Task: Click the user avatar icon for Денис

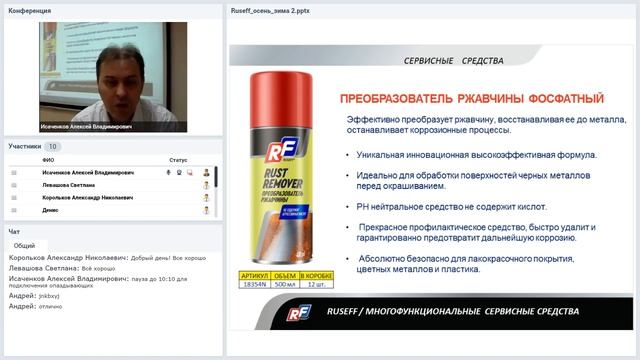Action: coord(206,210)
